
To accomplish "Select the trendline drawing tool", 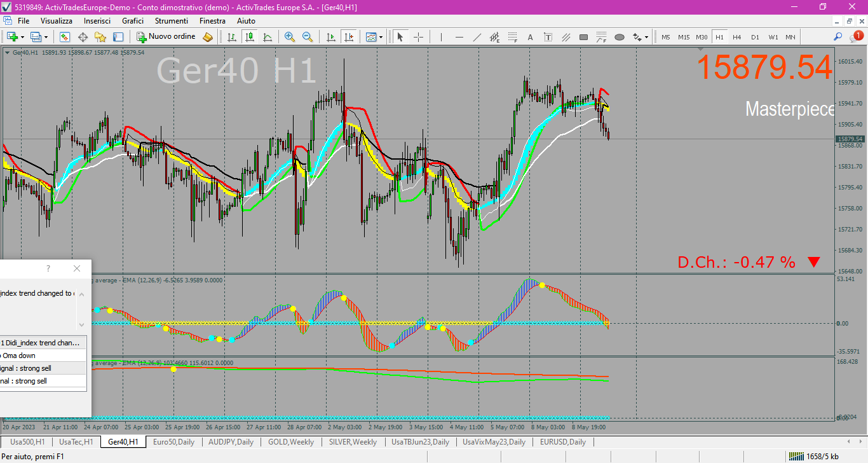I will (477, 37).
